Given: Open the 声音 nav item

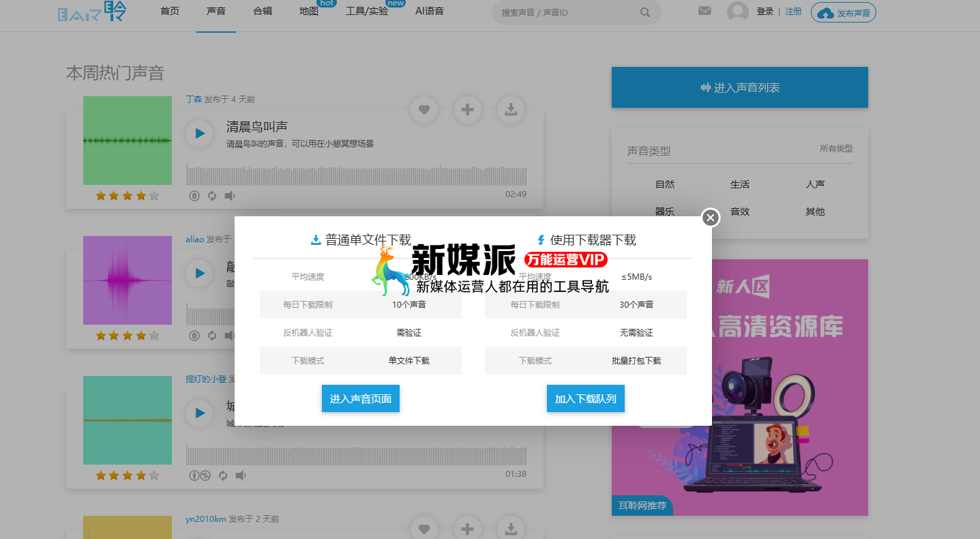Looking at the screenshot, I should pyautogui.click(x=216, y=12).
